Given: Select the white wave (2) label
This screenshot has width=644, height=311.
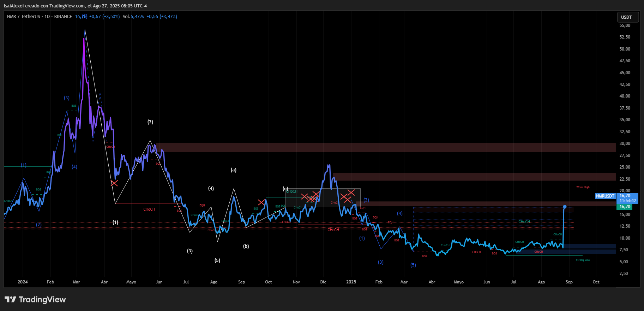Looking at the screenshot, I should [150, 122].
